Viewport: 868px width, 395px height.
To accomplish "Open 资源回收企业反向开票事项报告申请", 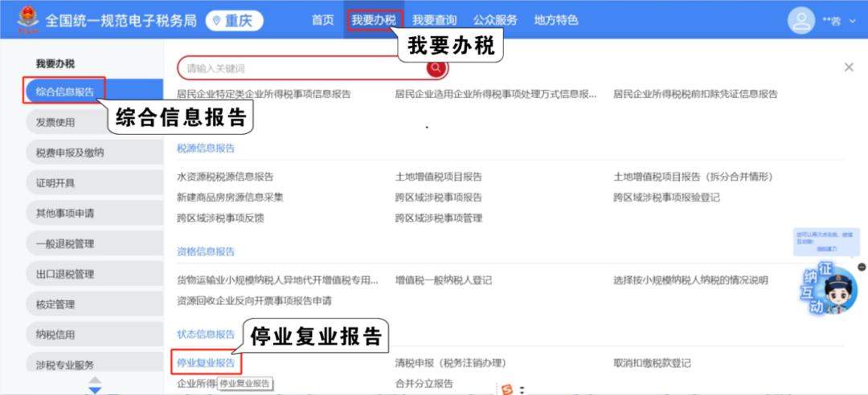I will [x=254, y=301].
